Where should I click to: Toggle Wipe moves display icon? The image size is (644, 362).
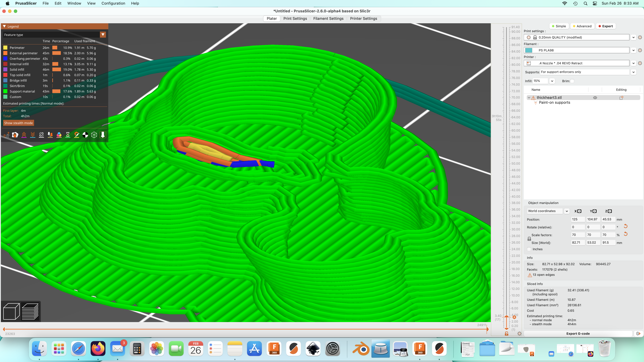coord(15,135)
